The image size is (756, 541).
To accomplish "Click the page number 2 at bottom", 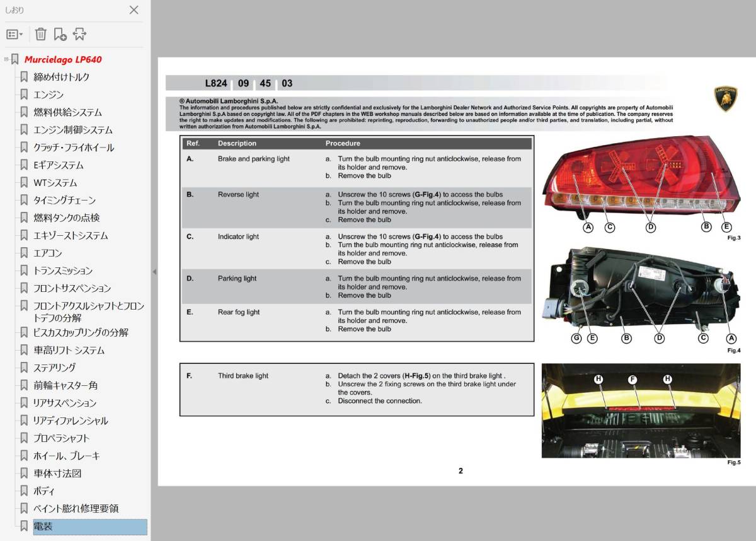I will tap(461, 471).
